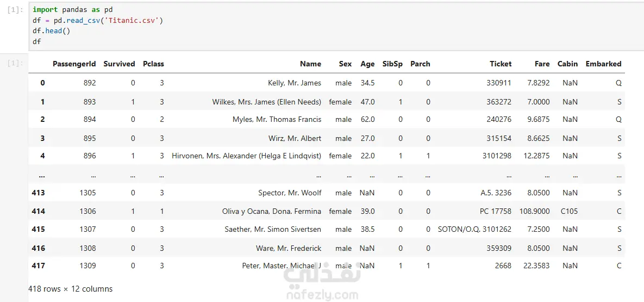Viewport: 644px width, 302px height.
Task: Select the Fare column header
Action: [542, 64]
